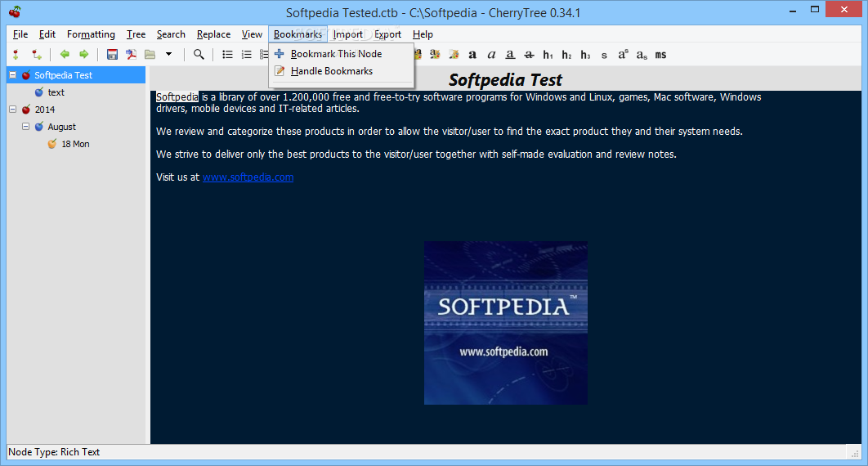Screen dimensions: 868x466
Task: Open the Import menu
Action: 347,34
